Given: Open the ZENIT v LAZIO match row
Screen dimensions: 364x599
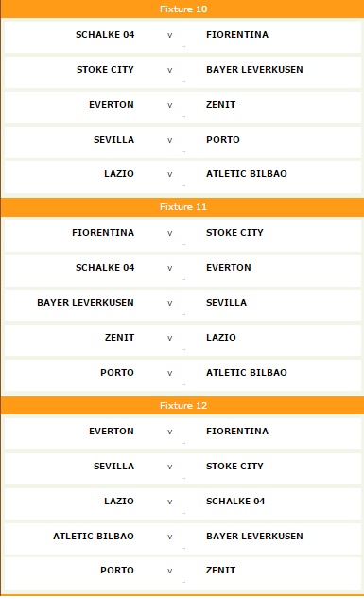Looking at the screenshot, I should [182, 341].
